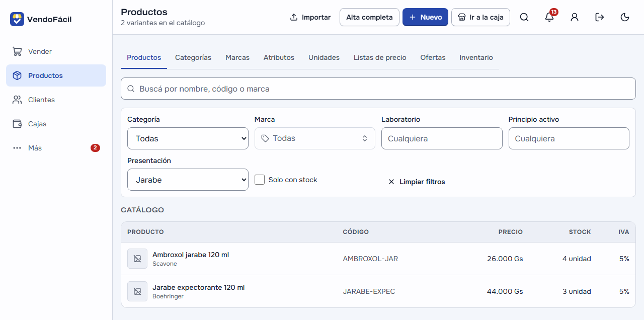Click stock value 3 unidad
The image size is (644, 320).
pyautogui.click(x=577, y=291)
